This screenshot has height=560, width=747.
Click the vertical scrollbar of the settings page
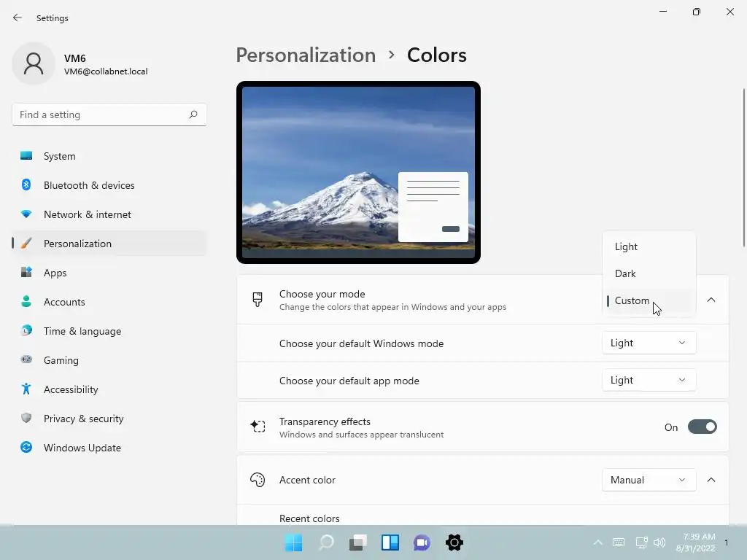(x=744, y=167)
